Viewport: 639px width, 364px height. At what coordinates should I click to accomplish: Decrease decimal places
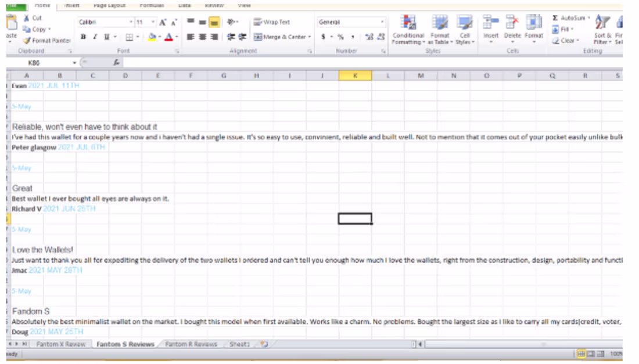pos(381,37)
